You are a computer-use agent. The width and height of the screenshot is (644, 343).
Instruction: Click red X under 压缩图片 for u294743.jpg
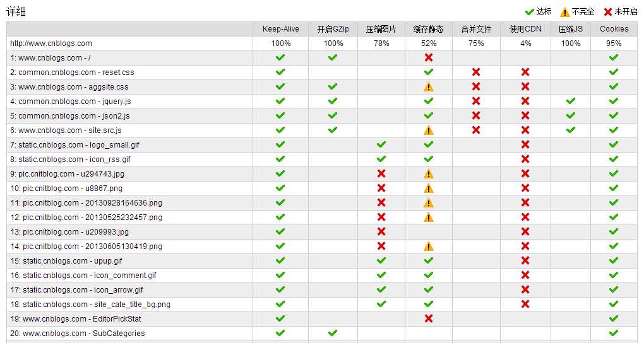click(381, 173)
